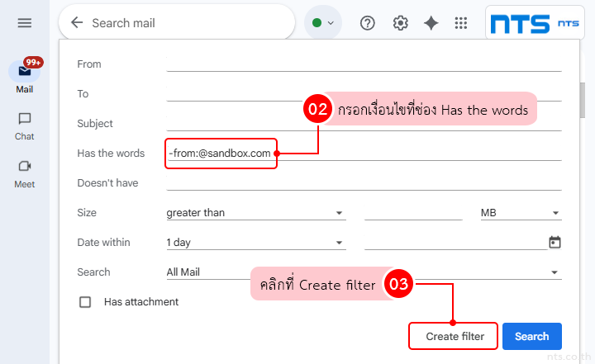Enable the Has attachment checkbox
Viewport: 595px width, 364px height.
click(x=85, y=302)
